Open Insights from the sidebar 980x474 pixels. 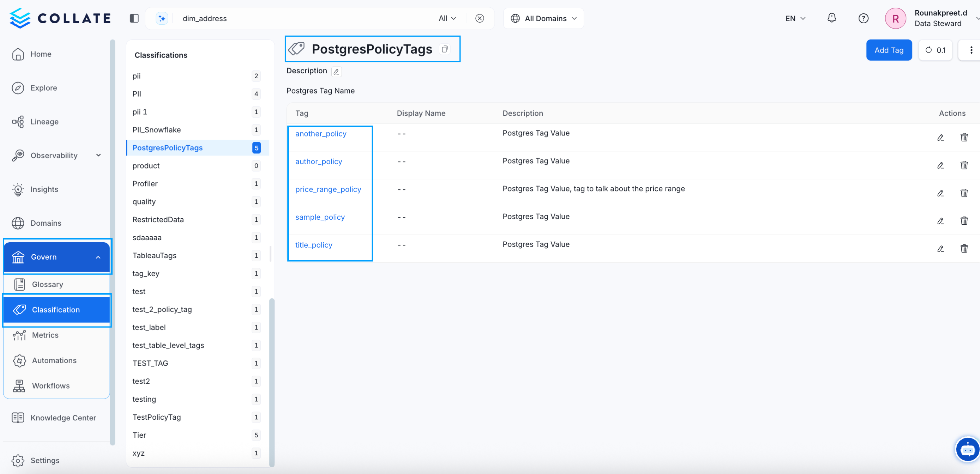click(44, 189)
